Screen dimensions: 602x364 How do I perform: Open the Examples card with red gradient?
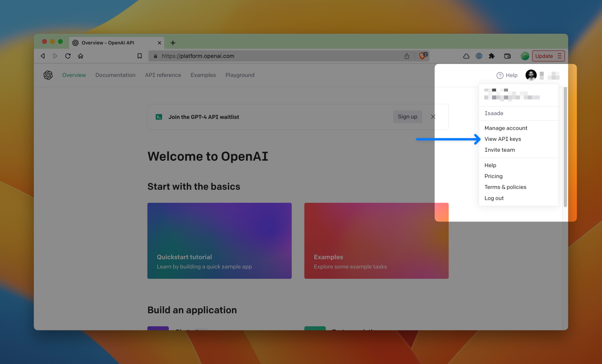376,241
